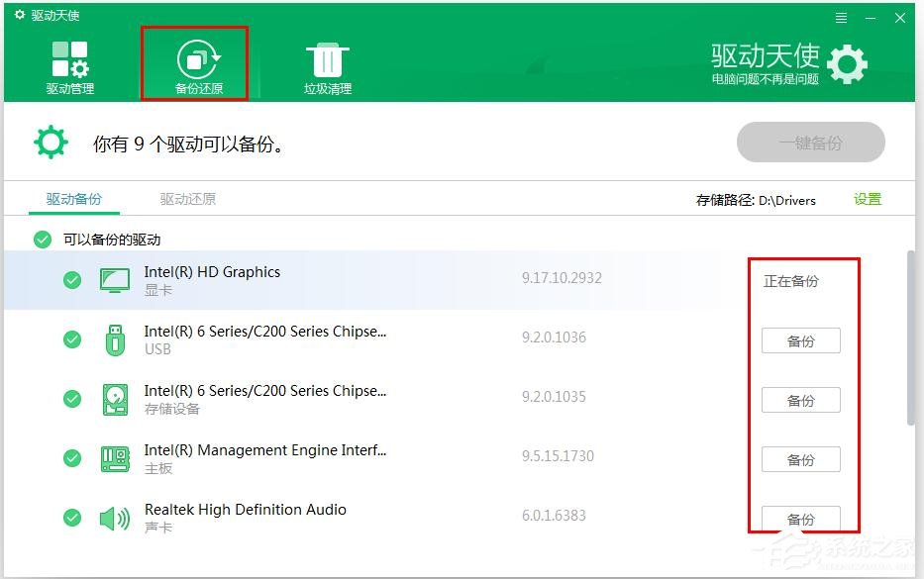This screenshot has height=579, width=924.
Task: Click the speaker icon for Realtek audio driver
Action: (x=114, y=517)
